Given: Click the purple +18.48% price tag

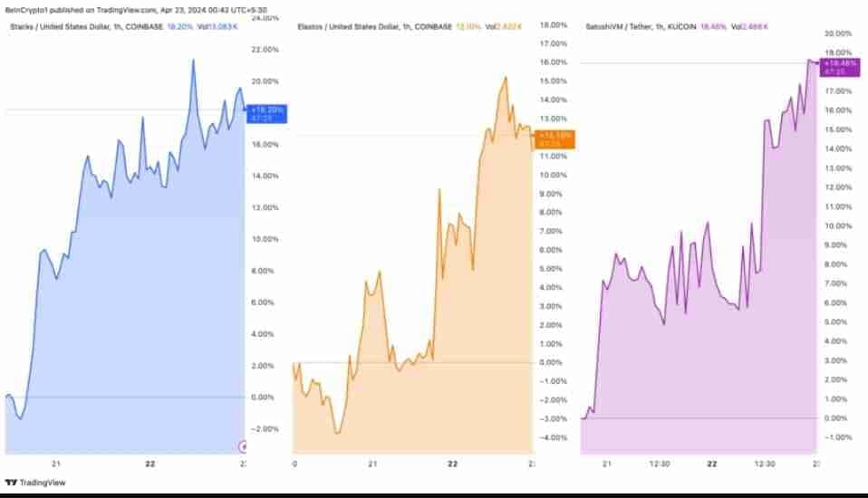Looking at the screenshot, I should [x=839, y=66].
